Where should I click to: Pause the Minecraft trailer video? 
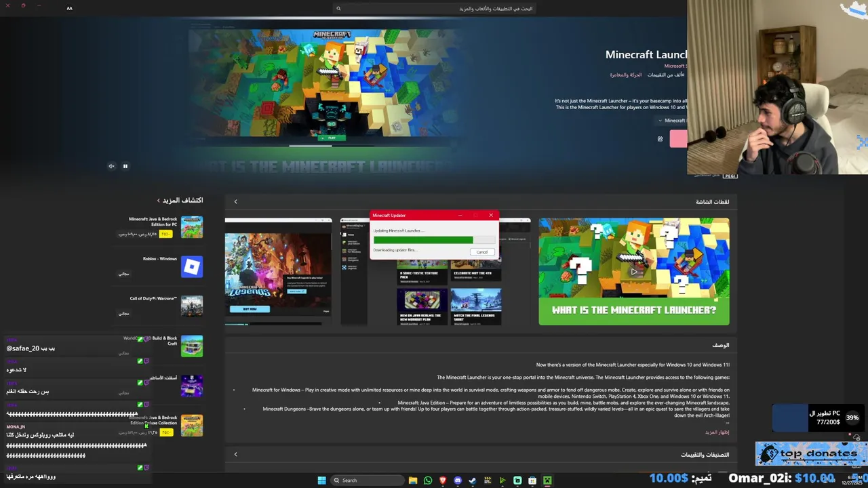click(x=125, y=166)
